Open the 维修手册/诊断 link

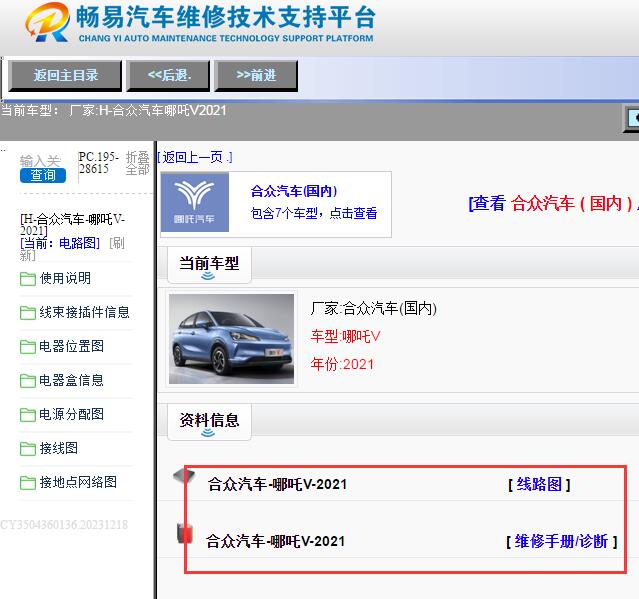[561, 542]
